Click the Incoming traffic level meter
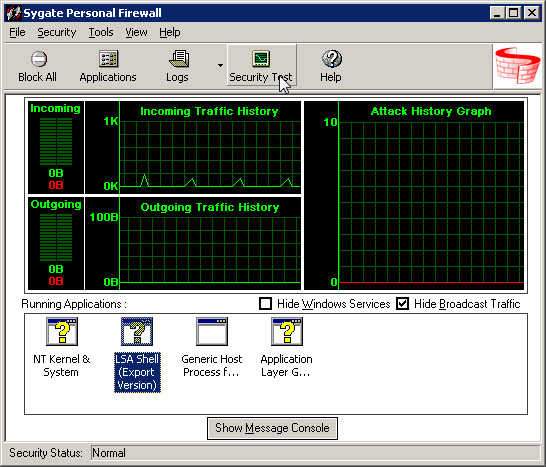The width and height of the screenshot is (546, 467). coord(56,148)
